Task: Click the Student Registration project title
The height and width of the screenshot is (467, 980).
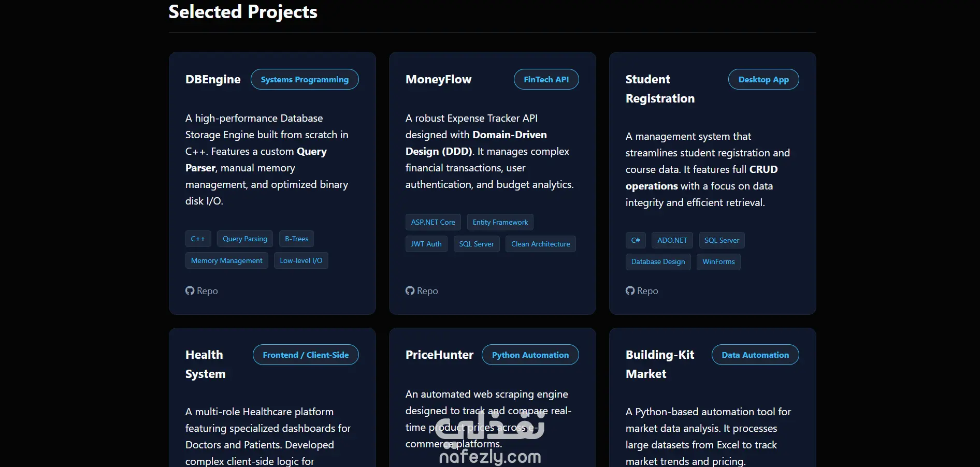Action: tap(660, 89)
